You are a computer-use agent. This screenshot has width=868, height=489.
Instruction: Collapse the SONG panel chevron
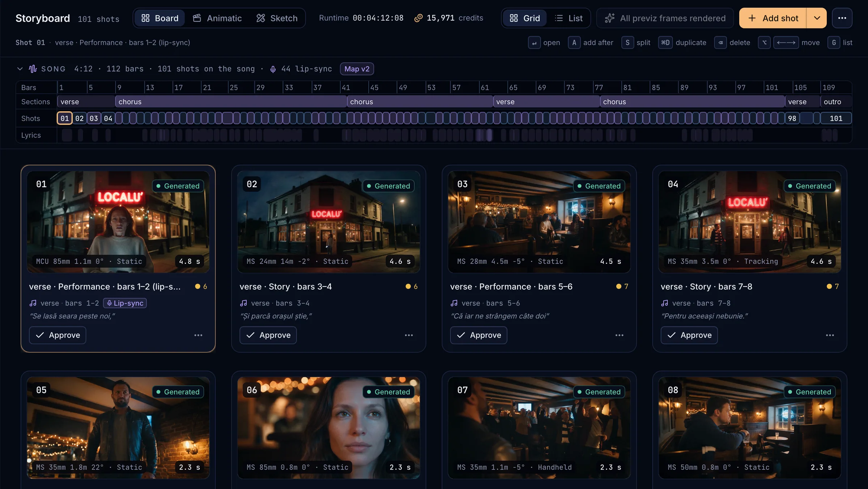click(20, 69)
